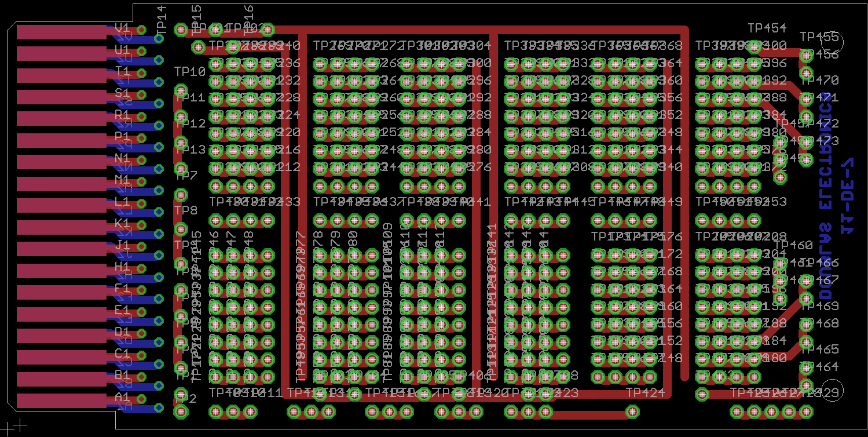Screen dimensions: 868x437
Task: Click the TP454 test point pad
Action: coord(754,46)
